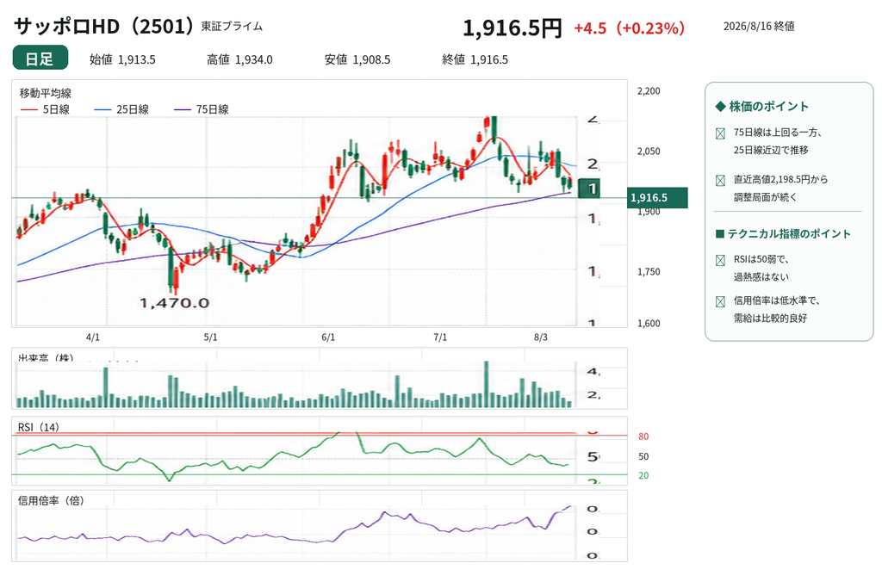882x588 pixels.
Task: Click the tallest volume bar in mid-July
Action: pos(487,384)
